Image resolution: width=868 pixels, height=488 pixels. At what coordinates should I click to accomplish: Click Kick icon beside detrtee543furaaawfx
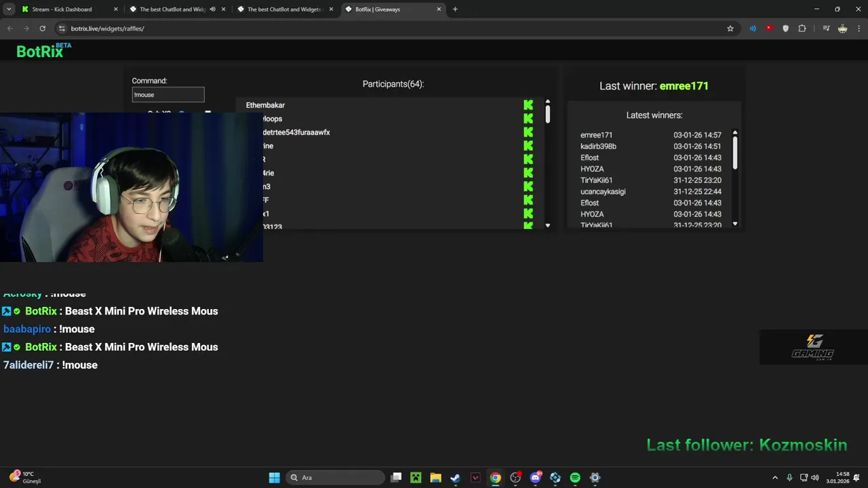(528, 132)
